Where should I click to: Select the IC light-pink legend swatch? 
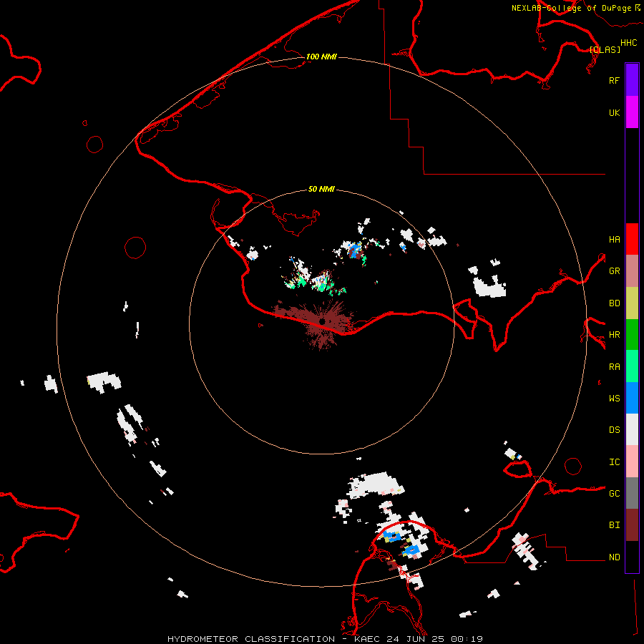pos(632,462)
